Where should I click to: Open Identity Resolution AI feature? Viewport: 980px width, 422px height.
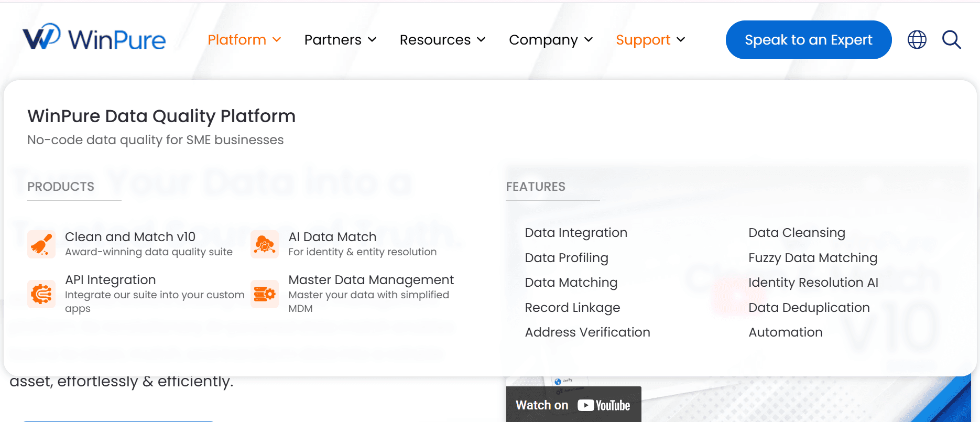click(813, 283)
